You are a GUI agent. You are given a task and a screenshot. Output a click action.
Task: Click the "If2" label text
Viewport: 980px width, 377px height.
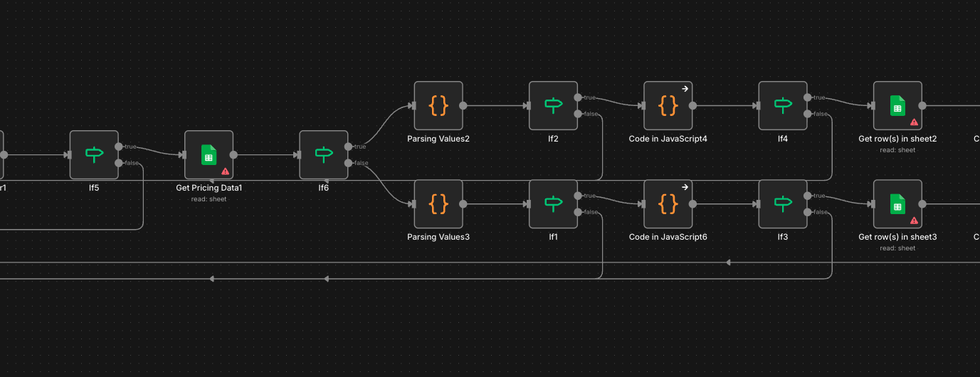click(554, 139)
